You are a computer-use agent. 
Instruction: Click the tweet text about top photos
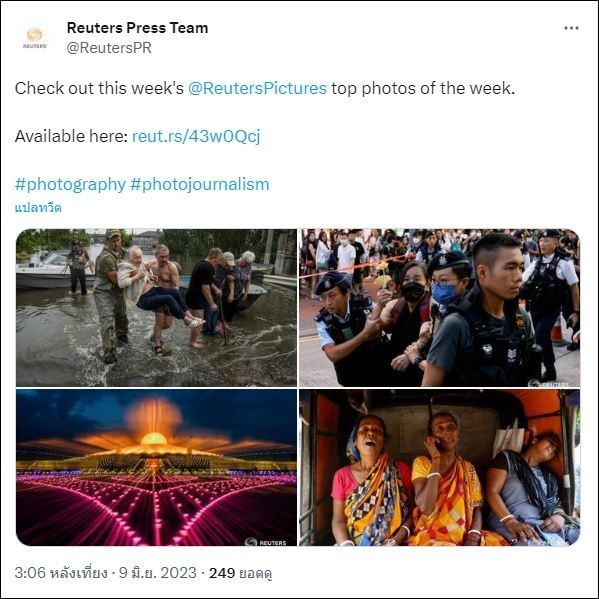pyautogui.click(x=265, y=88)
